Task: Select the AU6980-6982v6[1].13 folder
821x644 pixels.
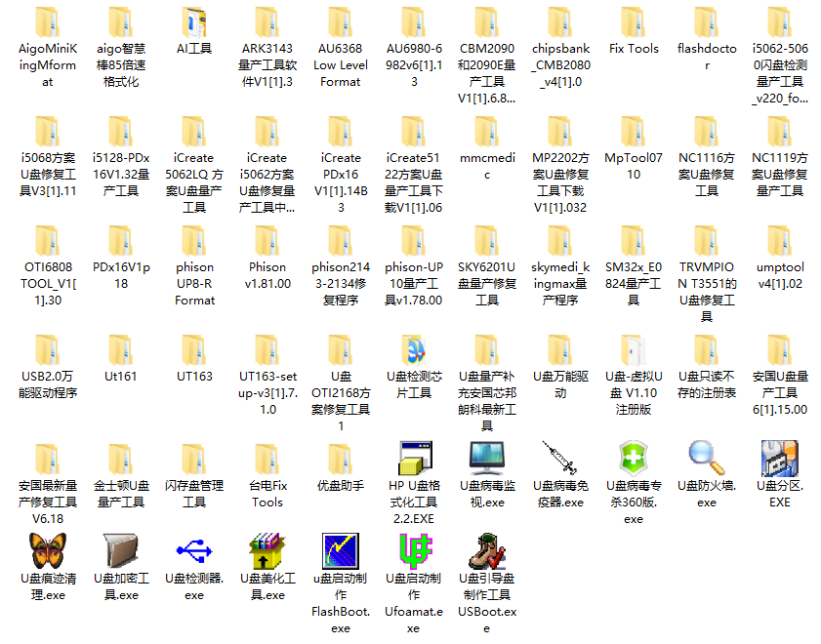Action: coord(414,22)
